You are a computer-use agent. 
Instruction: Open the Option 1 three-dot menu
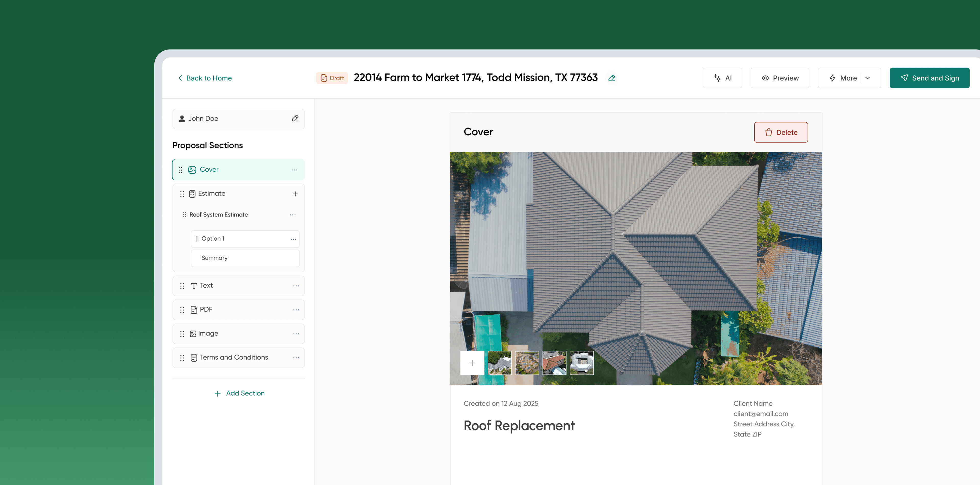coord(293,239)
